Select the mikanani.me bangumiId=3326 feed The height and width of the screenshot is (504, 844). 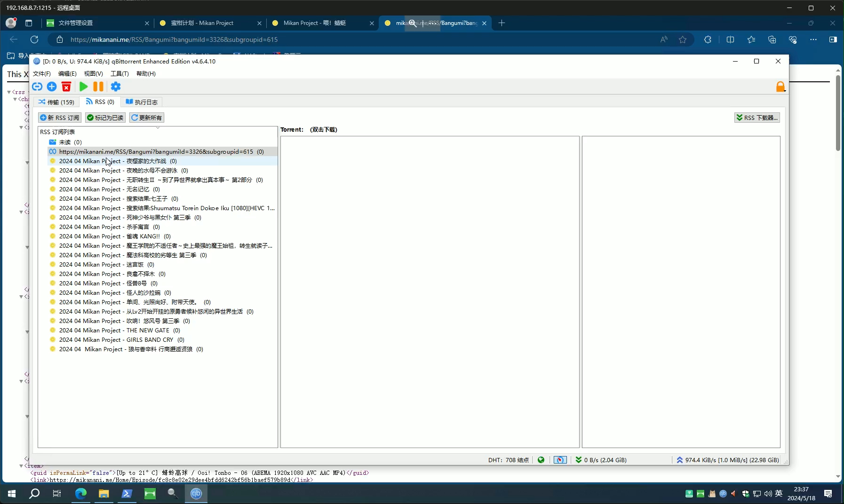pyautogui.click(x=162, y=151)
